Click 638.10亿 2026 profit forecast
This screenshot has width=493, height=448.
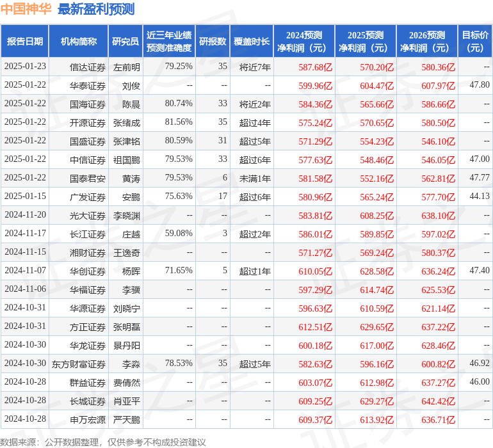click(439, 215)
